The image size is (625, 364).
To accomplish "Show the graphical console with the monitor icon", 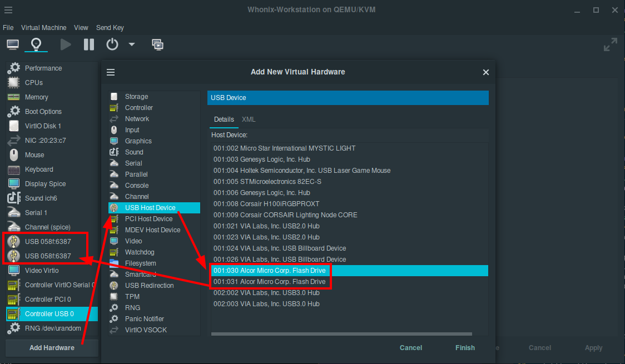I will [x=13, y=44].
